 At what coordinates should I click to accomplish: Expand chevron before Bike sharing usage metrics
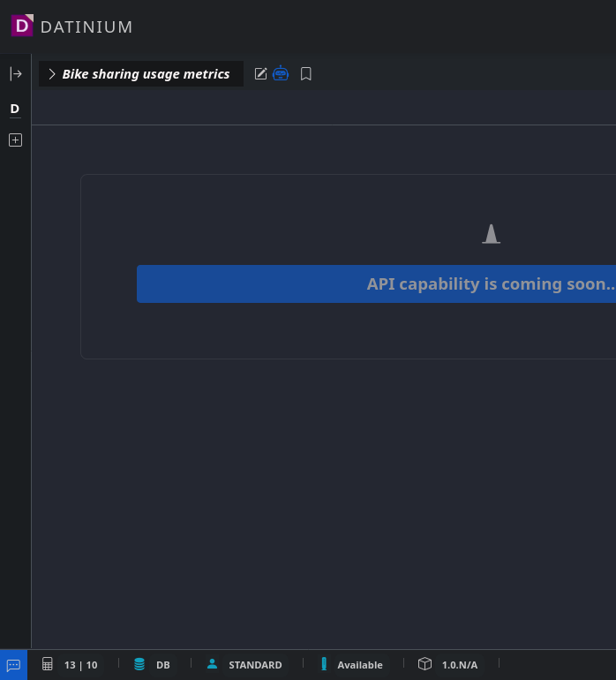tap(52, 74)
